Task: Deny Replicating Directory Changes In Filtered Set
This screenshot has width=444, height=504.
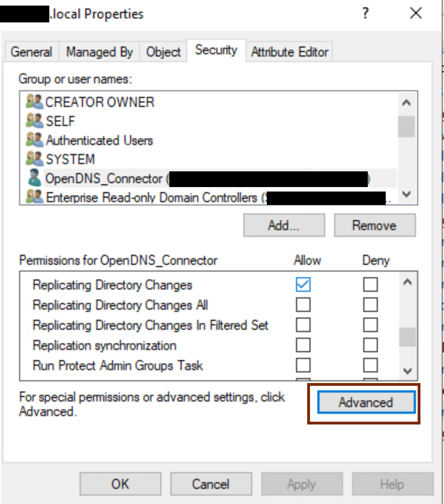Action: coord(371,325)
